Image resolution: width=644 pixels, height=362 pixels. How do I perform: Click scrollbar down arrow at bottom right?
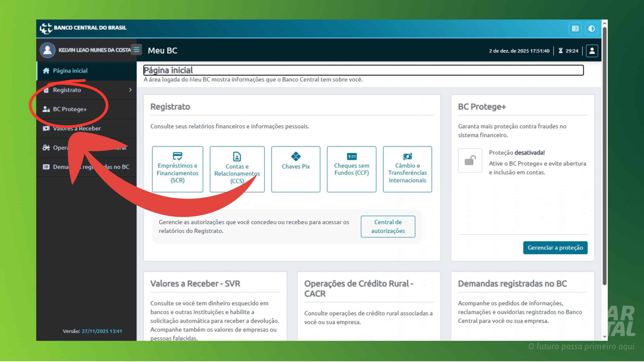(x=605, y=337)
